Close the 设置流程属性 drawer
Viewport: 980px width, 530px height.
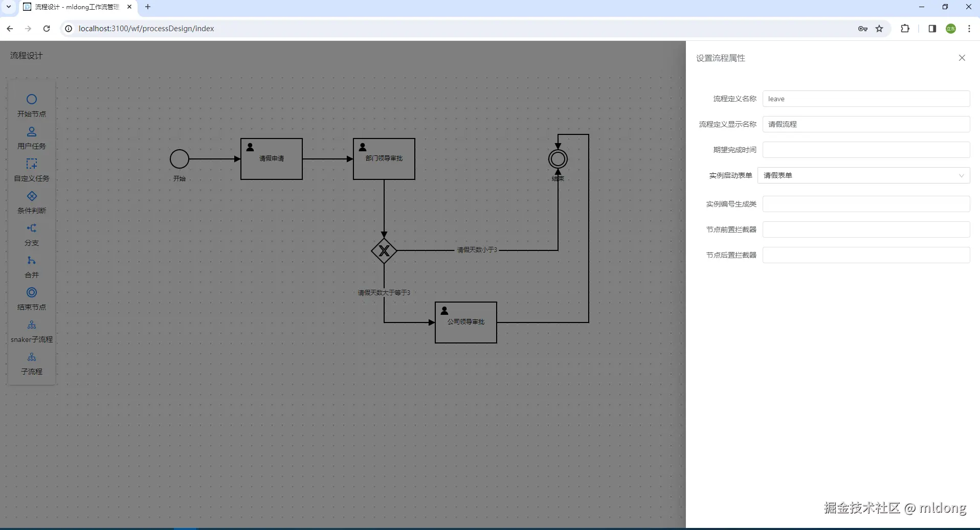pyautogui.click(x=962, y=58)
